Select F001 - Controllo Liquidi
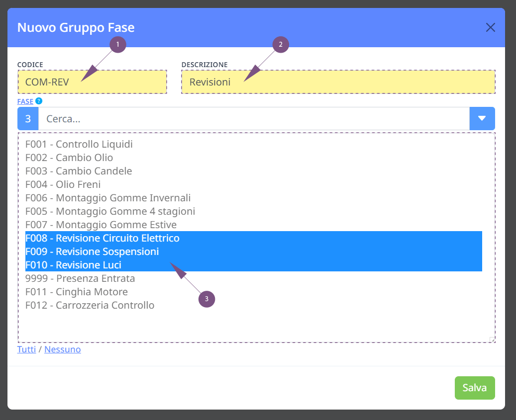 [x=254, y=144]
